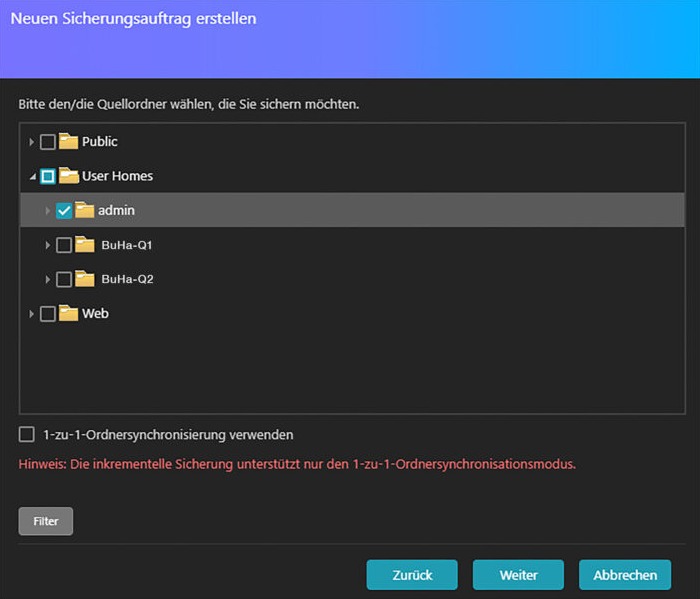Select the User Homes label text
The image size is (700, 599).
[117, 176]
